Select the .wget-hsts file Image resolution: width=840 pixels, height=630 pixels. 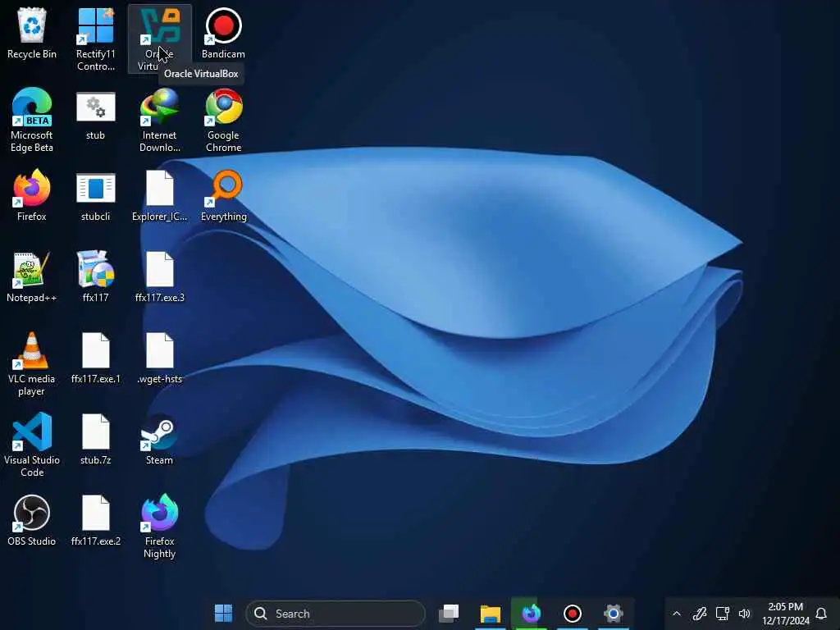click(160, 358)
